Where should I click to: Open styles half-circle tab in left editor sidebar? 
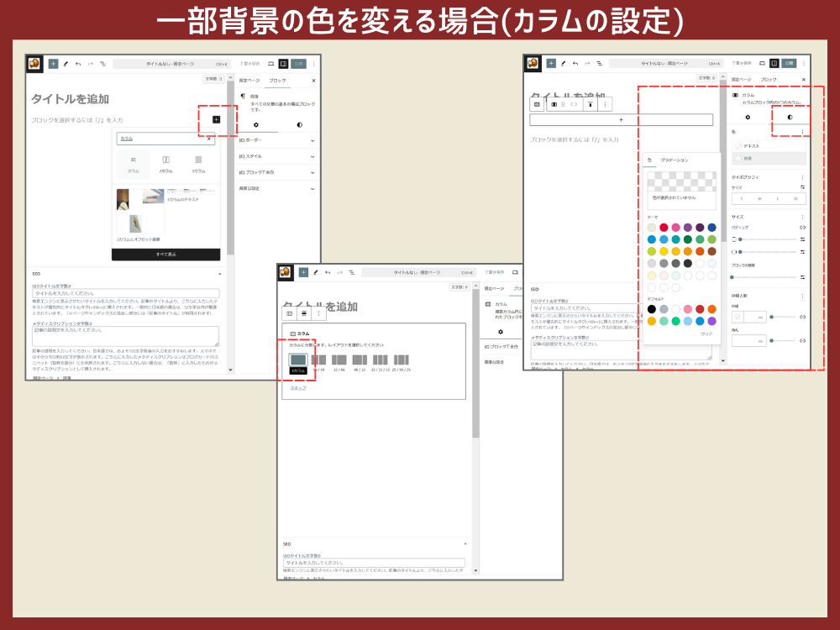[x=300, y=125]
